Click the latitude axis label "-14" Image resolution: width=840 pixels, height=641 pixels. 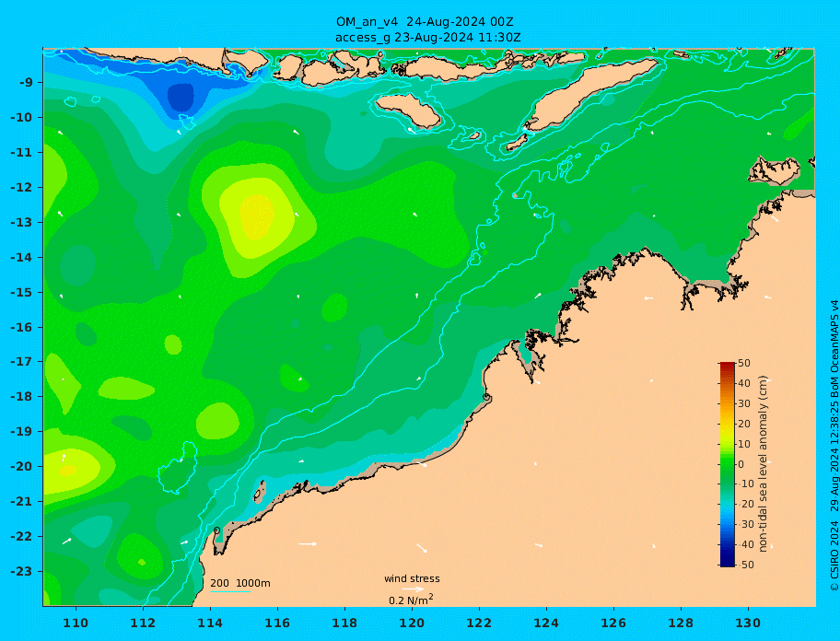pyautogui.click(x=21, y=258)
